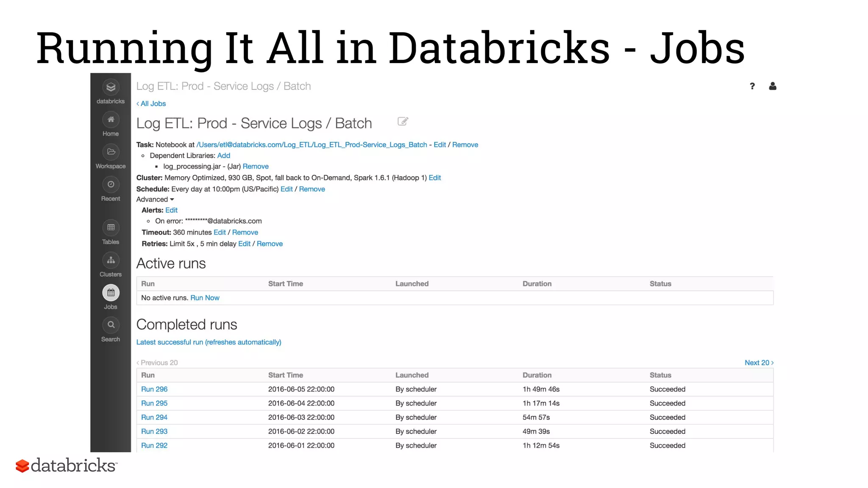Go to Next 20 completed runs
The image size is (868, 488).
(759, 363)
